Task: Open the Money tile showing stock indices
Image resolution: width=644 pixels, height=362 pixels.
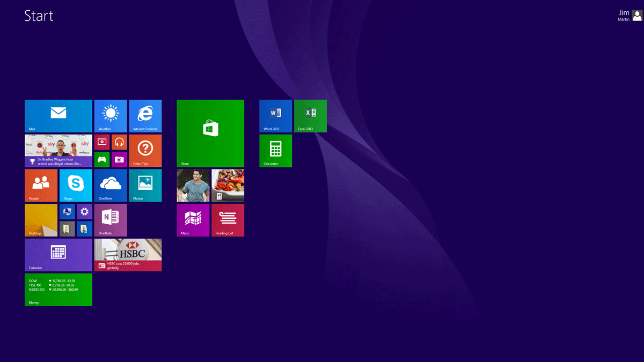Action: [x=58, y=290]
